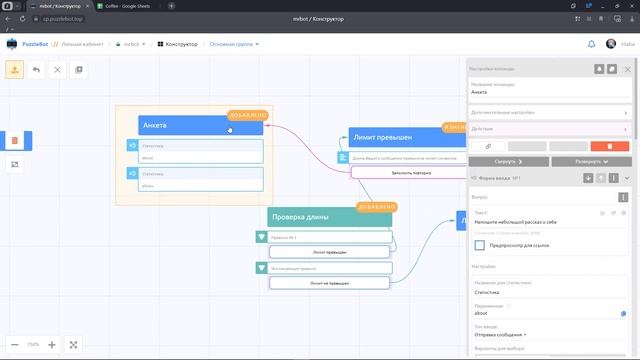The height and width of the screenshot is (360, 640).
Task: Edit the command name field Анкета
Action: point(549,92)
